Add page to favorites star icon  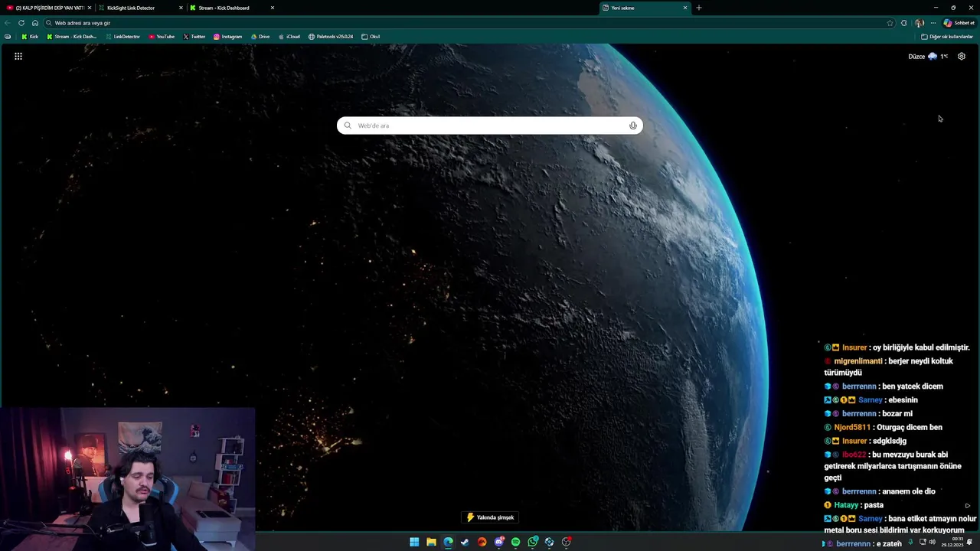[890, 23]
